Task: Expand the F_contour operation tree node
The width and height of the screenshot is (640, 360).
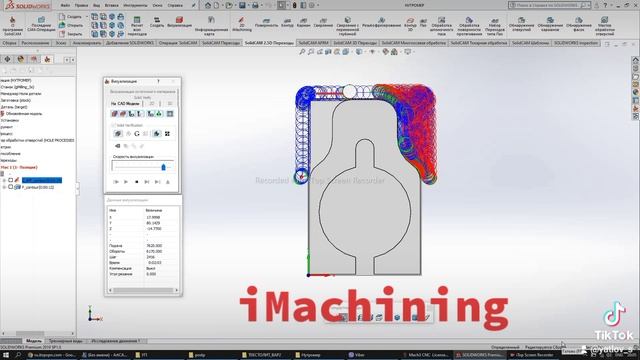Action: 4,187
